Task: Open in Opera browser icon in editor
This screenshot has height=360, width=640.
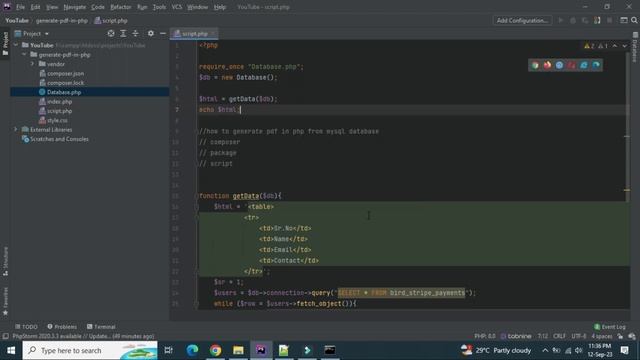Action: [x=571, y=65]
